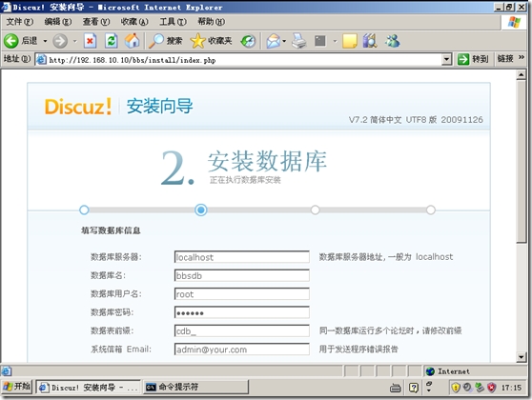The image size is (532, 400).
Task: Click the help question mark tray icon
Action: pyautogui.click(x=414, y=388)
